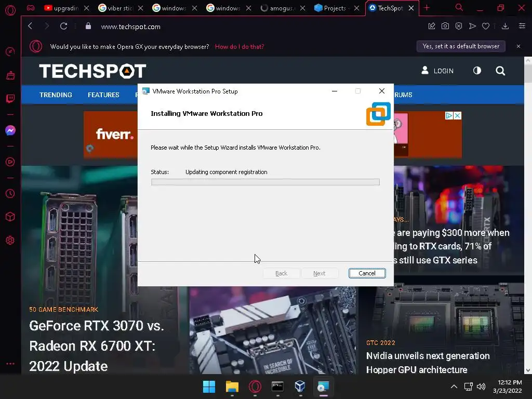This screenshot has height=399, width=532.
Task: Open the FEATURES menu on TechSpot
Action: tap(103, 95)
